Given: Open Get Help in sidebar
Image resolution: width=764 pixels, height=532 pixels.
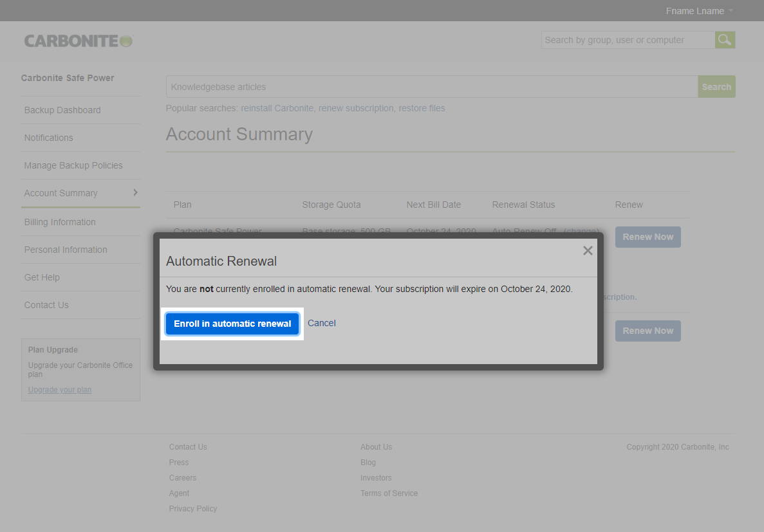Looking at the screenshot, I should 42,277.
